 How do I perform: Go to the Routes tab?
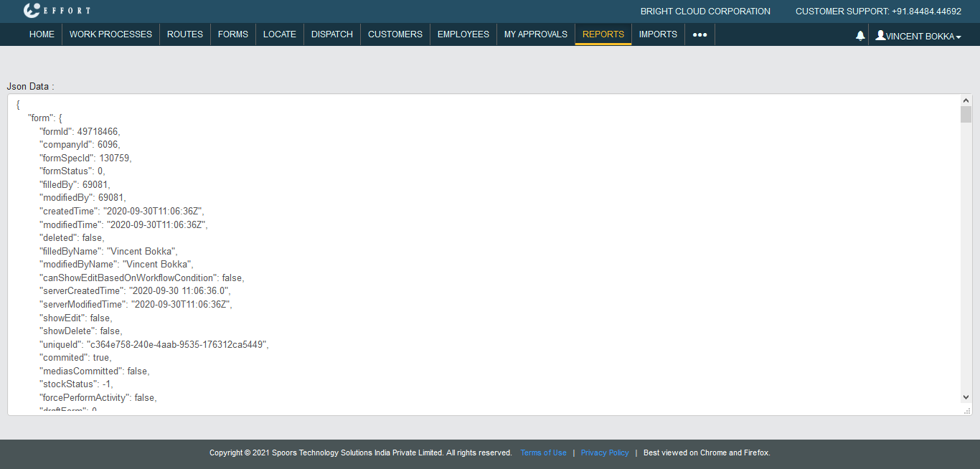(x=185, y=34)
